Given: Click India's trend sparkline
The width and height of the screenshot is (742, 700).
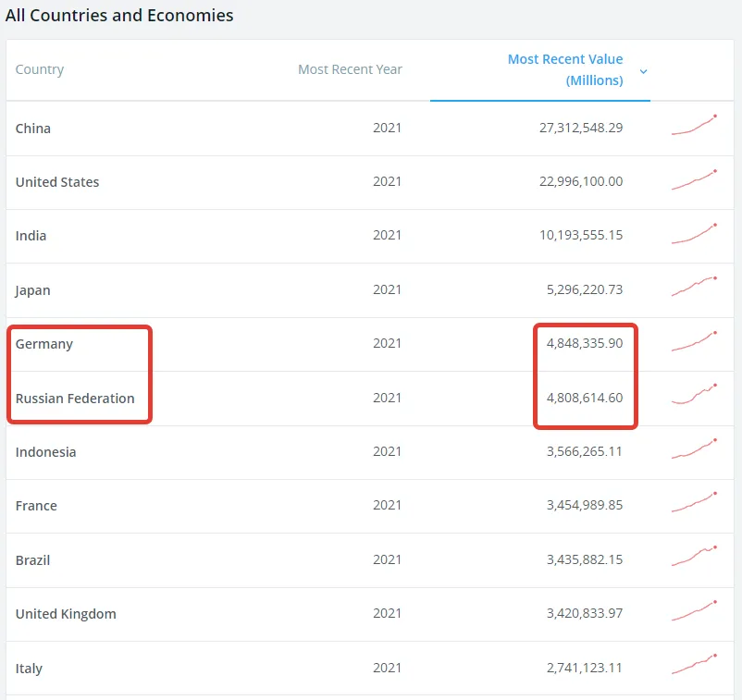Looking at the screenshot, I should [x=694, y=234].
